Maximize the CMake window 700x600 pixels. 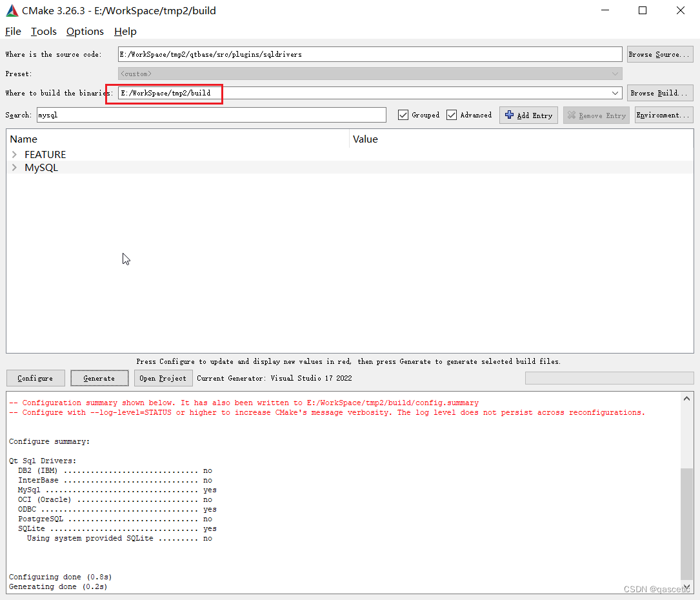[x=643, y=10]
